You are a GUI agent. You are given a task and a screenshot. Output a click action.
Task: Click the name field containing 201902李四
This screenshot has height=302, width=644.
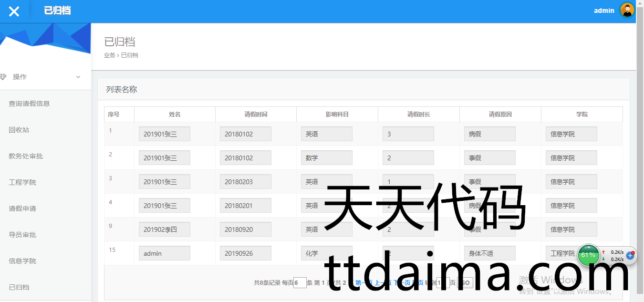pos(164,229)
